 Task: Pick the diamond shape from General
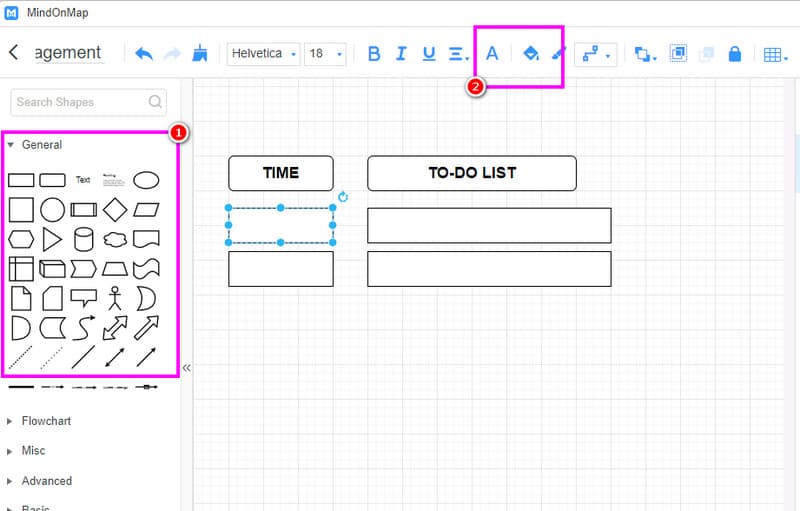[x=115, y=210]
